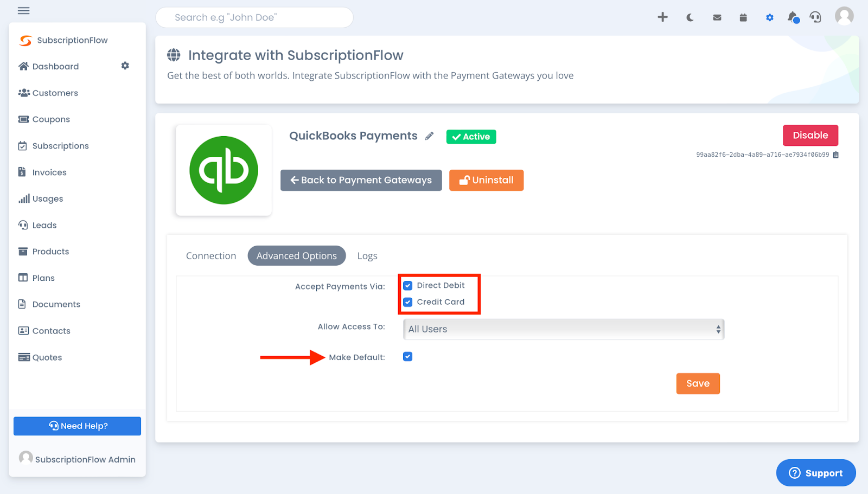Click the Uninstall button
The width and height of the screenshot is (868, 494).
coord(486,180)
